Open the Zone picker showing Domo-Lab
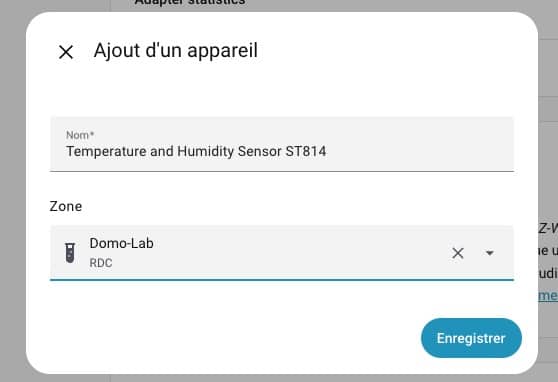Image resolution: width=558 pixels, height=382 pixels. (282, 253)
